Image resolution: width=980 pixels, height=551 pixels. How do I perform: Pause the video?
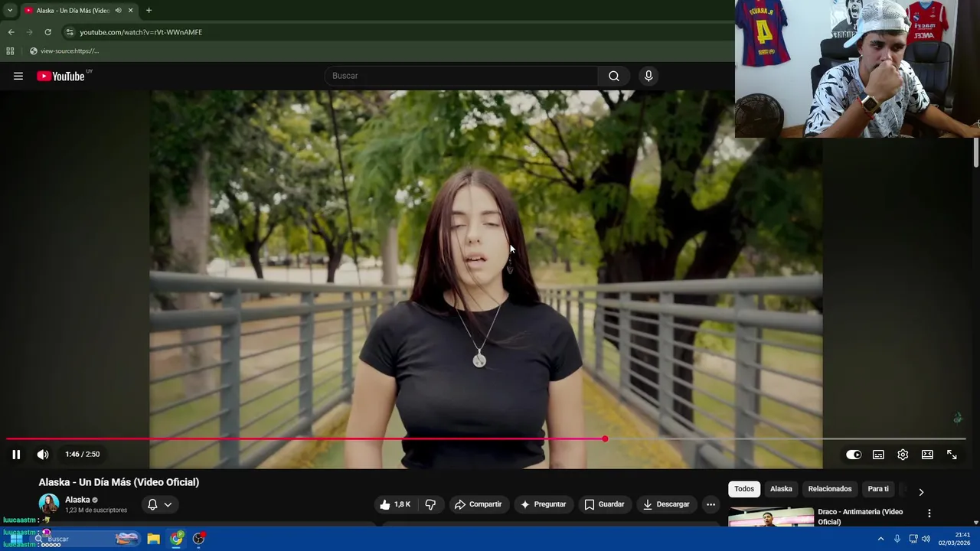point(16,455)
